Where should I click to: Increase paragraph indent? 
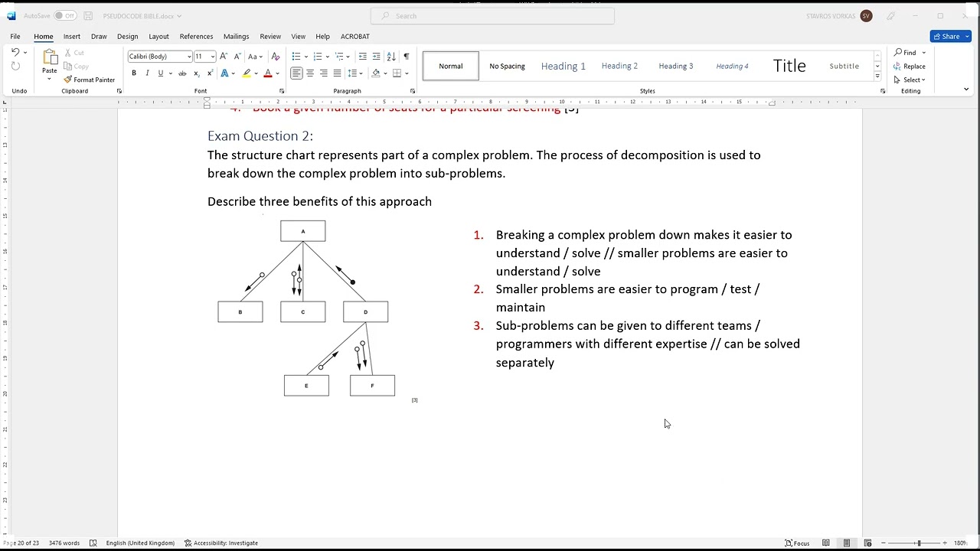click(x=377, y=57)
